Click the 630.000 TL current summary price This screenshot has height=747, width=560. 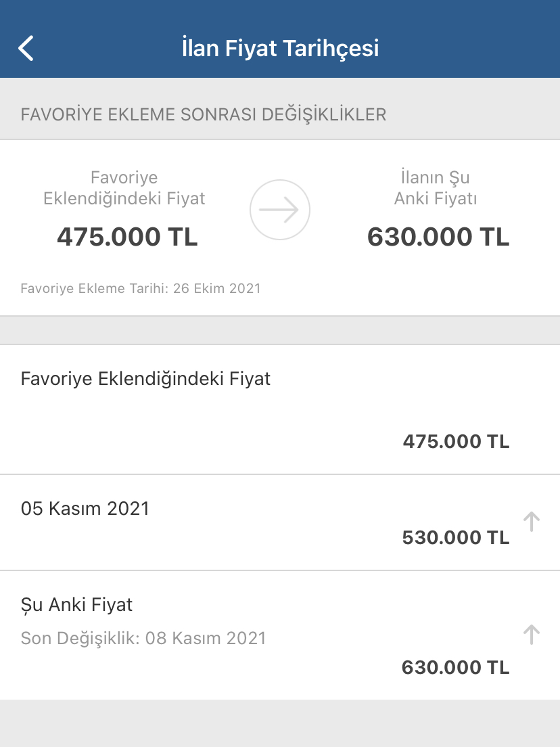pyautogui.click(x=438, y=237)
